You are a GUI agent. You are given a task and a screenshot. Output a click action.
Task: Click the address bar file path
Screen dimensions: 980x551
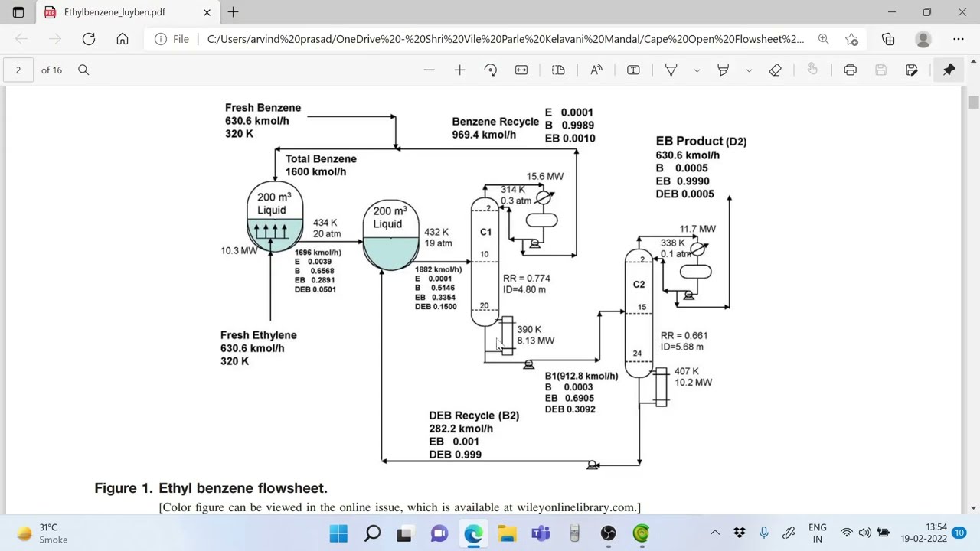(x=505, y=39)
